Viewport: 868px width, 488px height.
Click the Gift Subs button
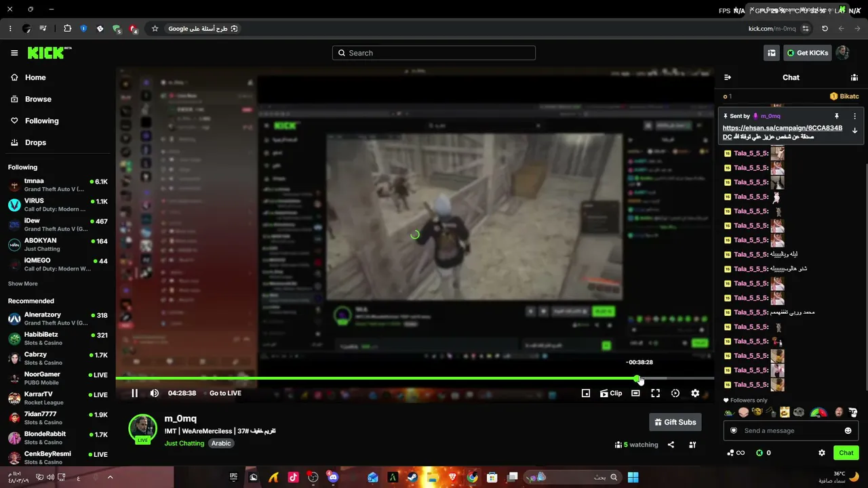(x=675, y=422)
